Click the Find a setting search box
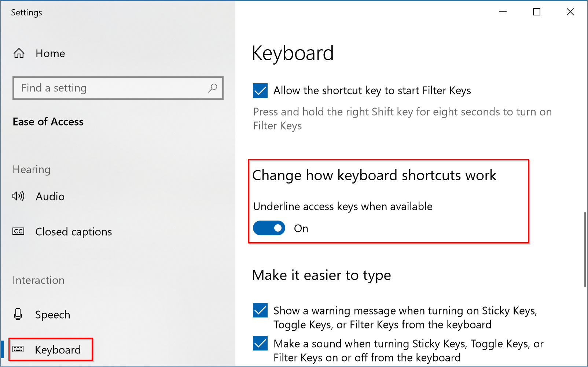The width and height of the screenshot is (588, 367). (110, 88)
